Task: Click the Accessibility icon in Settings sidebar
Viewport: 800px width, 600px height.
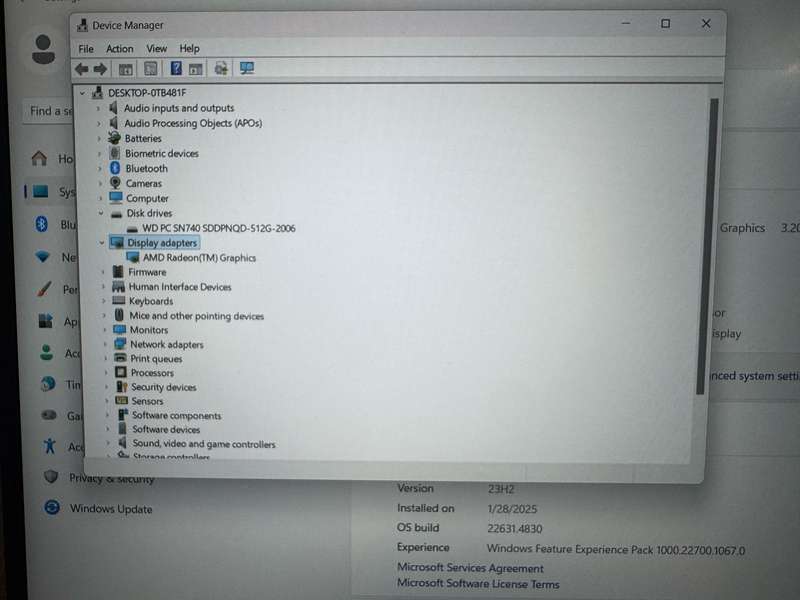Action: pos(49,446)
